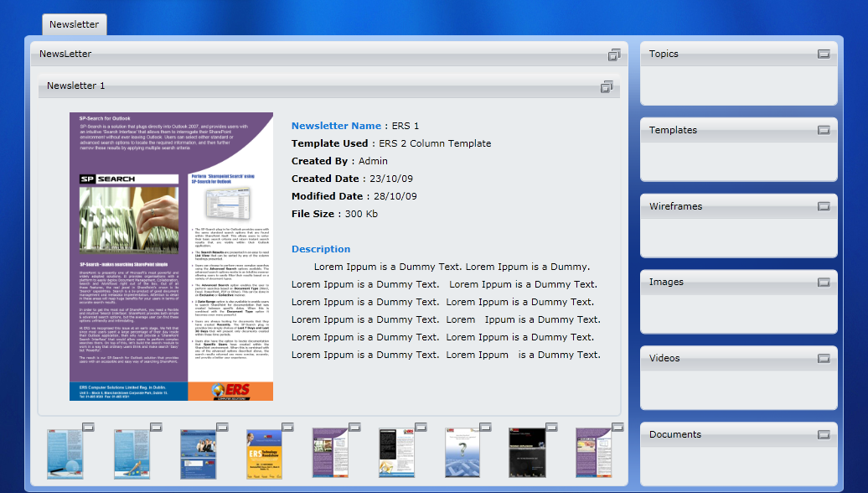
Task: Select the first light-blue newsletter thumbnail
Action: pos(65,454)
